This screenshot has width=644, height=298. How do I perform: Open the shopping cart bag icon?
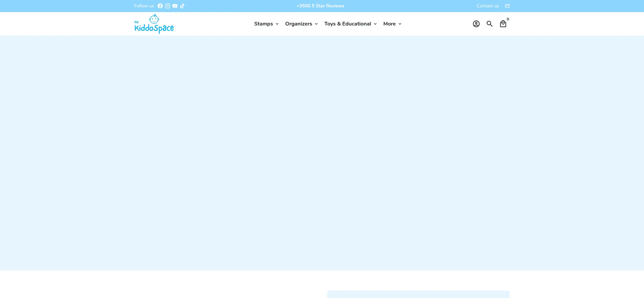[503, 24]
